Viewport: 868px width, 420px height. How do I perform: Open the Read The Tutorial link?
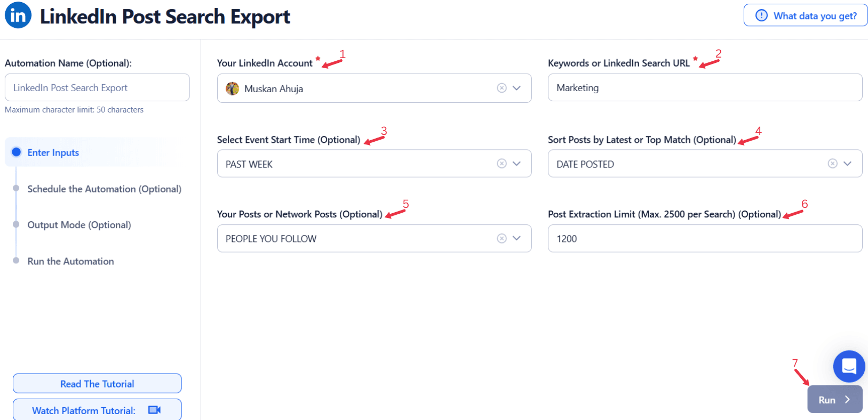tap(97, 384)
